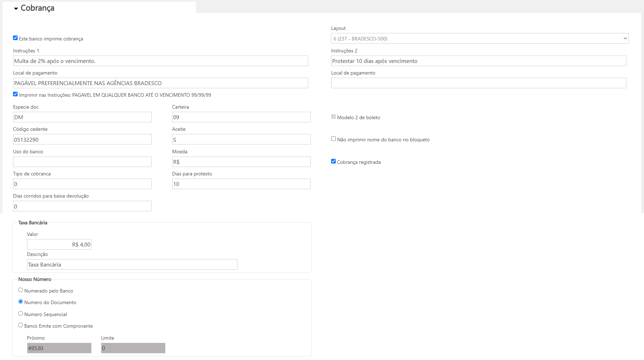This screenshot has width=644, height=360.
Task: Click the Código cedente field
Action: [82, 139]
